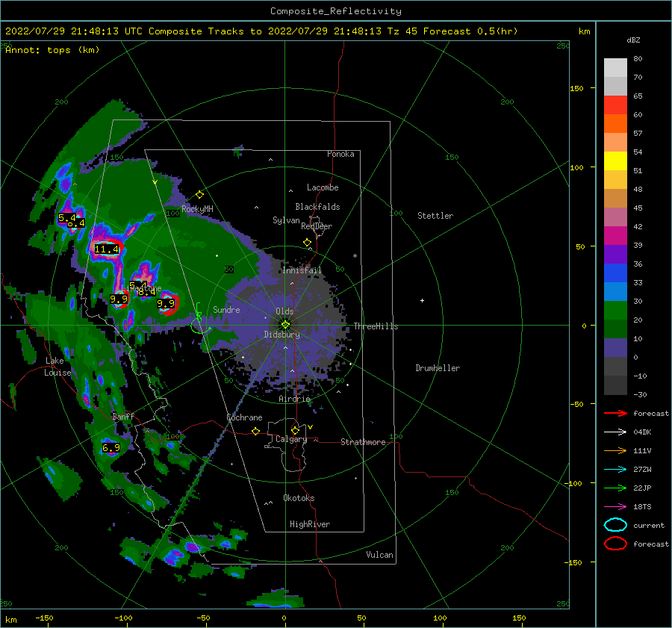
Task: Click the Stettler town label
Action: 435,216
